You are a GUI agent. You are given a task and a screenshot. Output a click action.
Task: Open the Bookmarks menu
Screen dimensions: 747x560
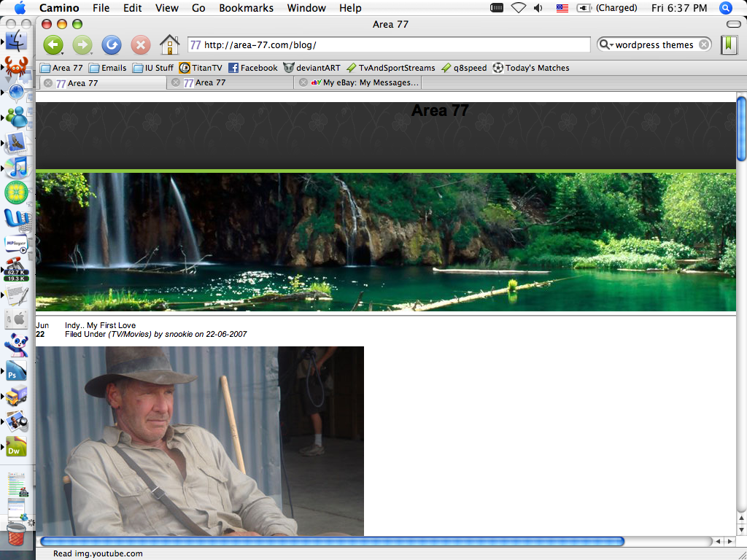click(x=247, y=7)
